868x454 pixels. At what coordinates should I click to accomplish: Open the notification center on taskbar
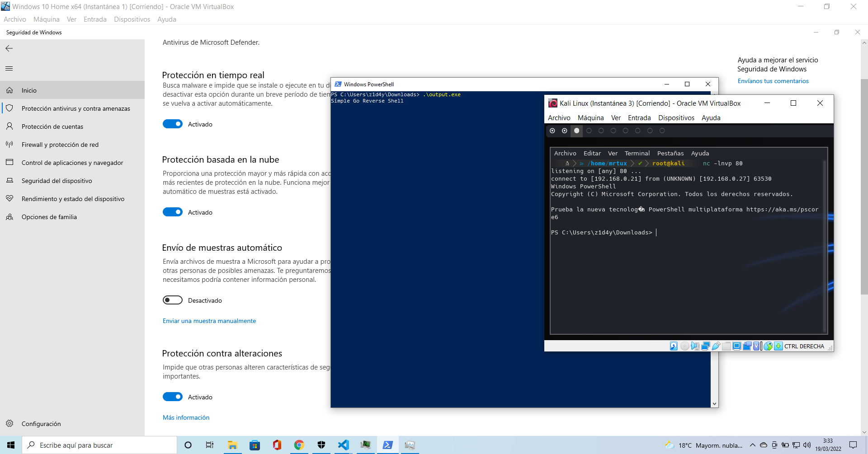click(x=853, y=445)
